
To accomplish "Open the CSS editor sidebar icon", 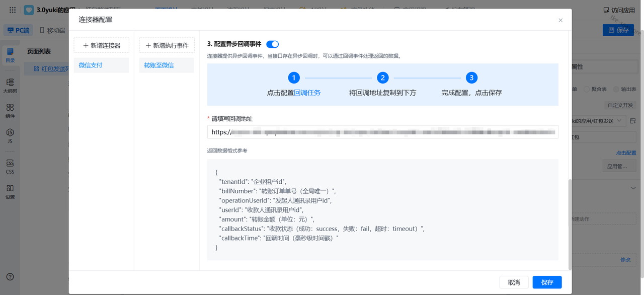I will (x=10, y=166).
